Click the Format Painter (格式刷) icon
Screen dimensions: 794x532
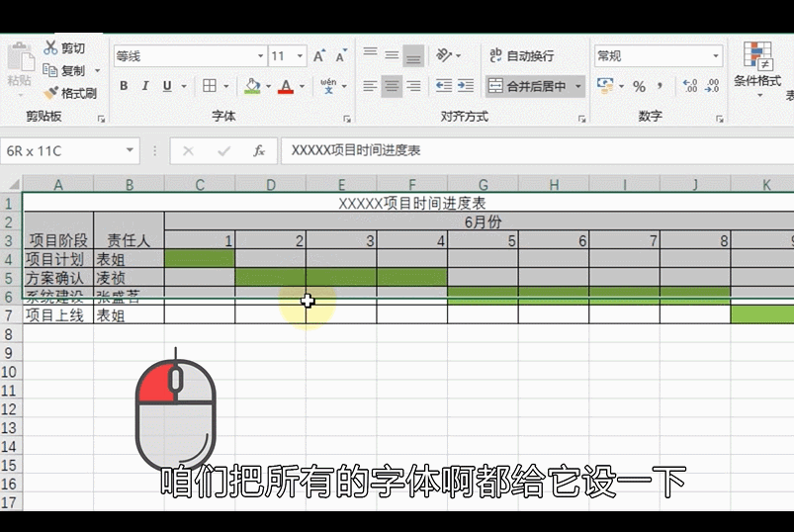coord(50,93)
